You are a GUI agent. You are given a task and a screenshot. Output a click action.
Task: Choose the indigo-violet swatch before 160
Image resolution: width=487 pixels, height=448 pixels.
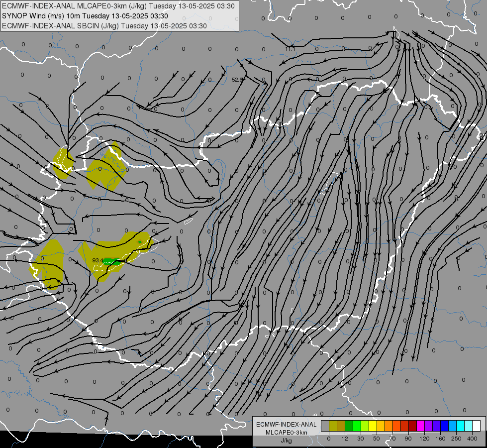[437, 426]
